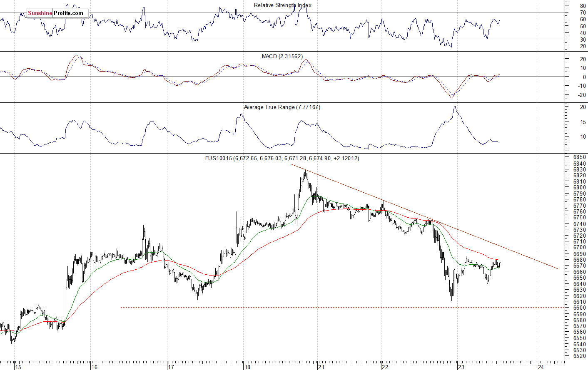588x370 pixels.
Task: Click date label 21 on time axis
Action: [x=321, y=367]
